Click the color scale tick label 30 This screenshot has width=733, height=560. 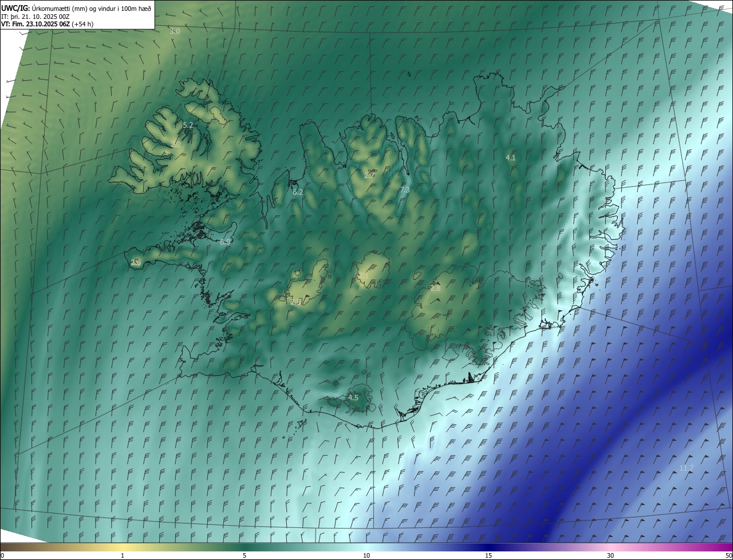(x=610, y=556)
